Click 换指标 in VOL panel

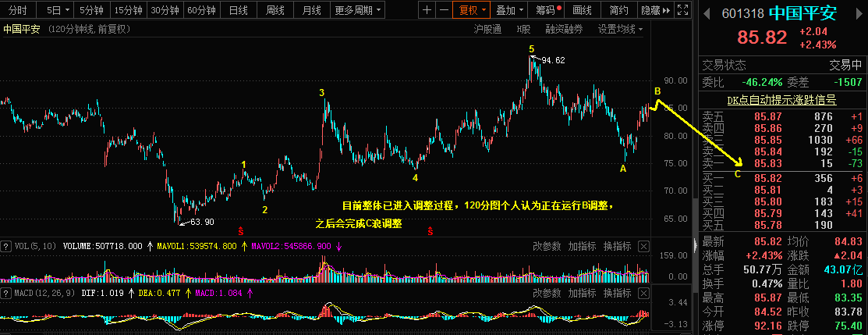617,246
